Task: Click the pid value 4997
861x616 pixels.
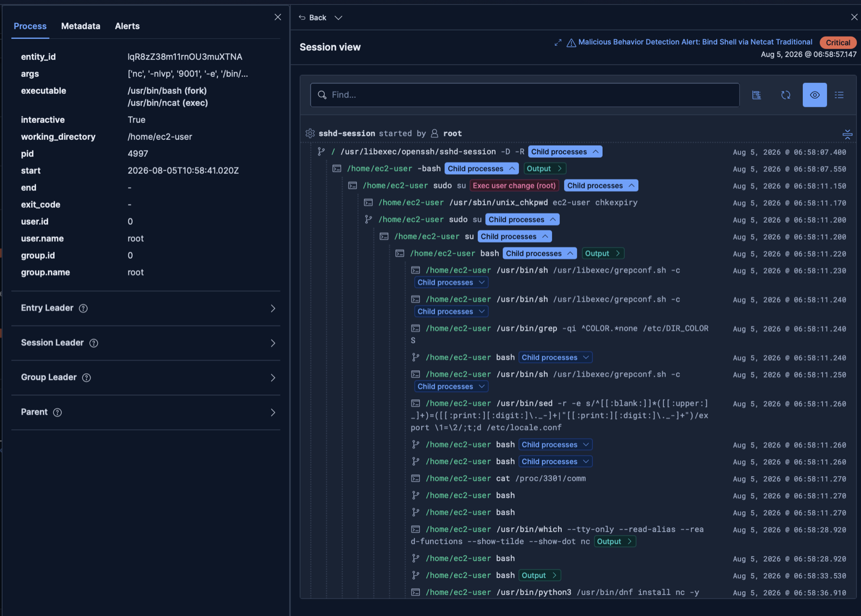Action: click(138, 153)
